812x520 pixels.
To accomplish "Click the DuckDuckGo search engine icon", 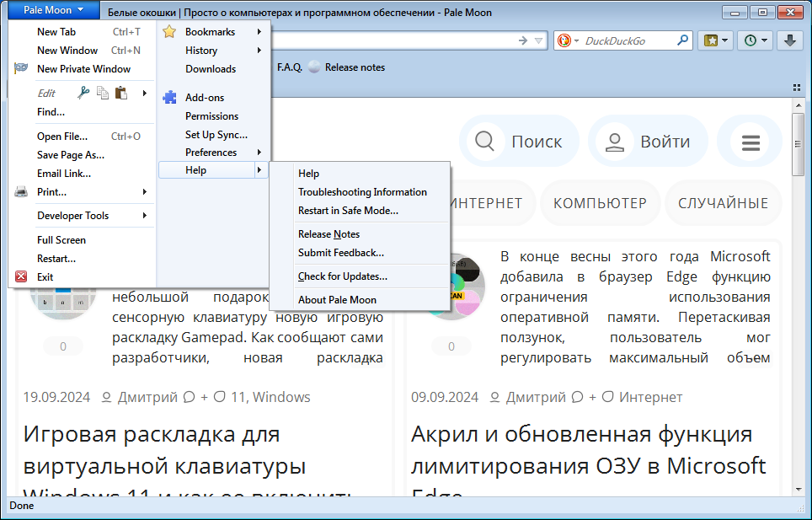I will pos(564,40).
